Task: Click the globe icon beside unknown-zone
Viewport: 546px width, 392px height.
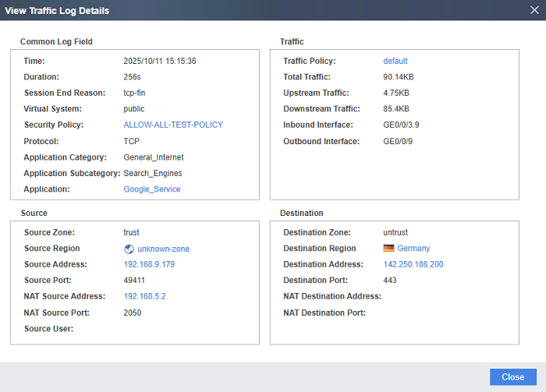Action: (129, 249)
